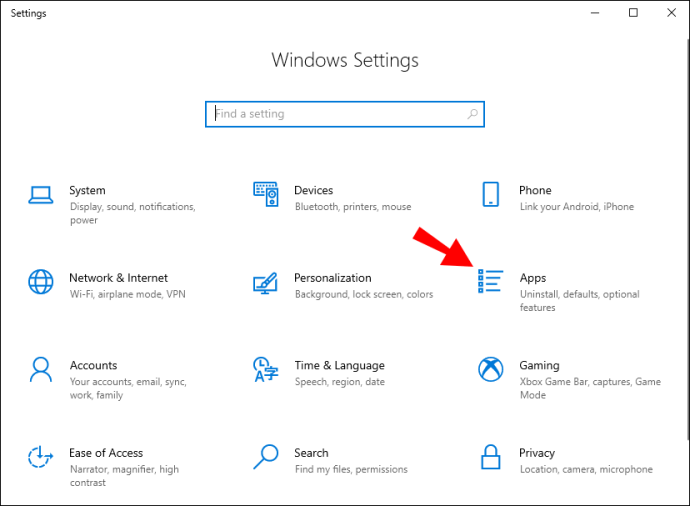Image resolution: width=690 pixels, height=506 pixels.
Task: Select the Devices keyboard and speaker icon
Action: coord(266,194)
